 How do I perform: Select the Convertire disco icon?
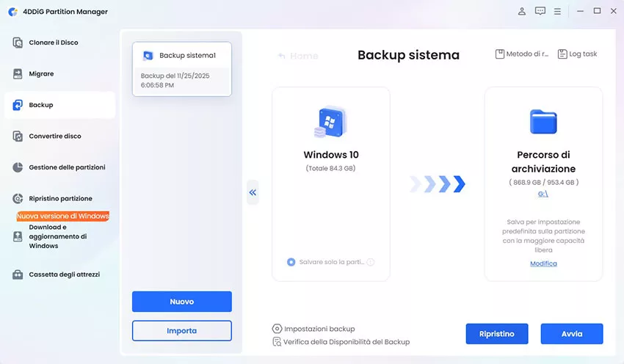point(18,136)
